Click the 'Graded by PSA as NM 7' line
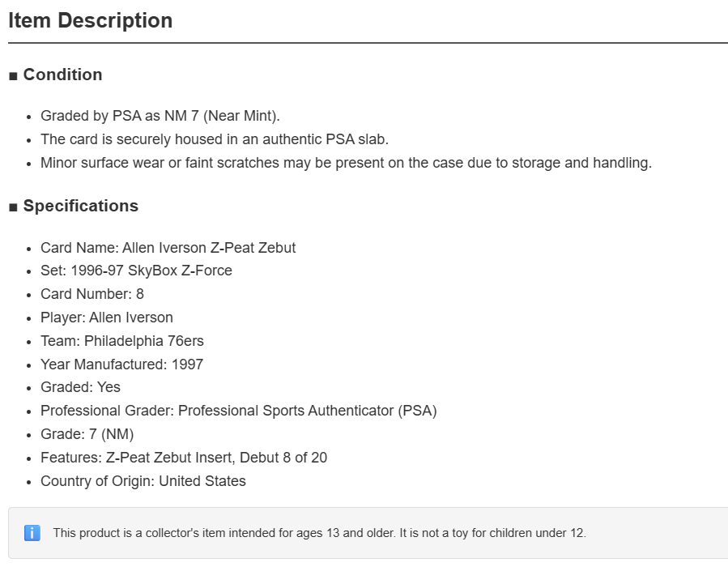This screenshot has width=728, height=567. (x=160, y=116)
